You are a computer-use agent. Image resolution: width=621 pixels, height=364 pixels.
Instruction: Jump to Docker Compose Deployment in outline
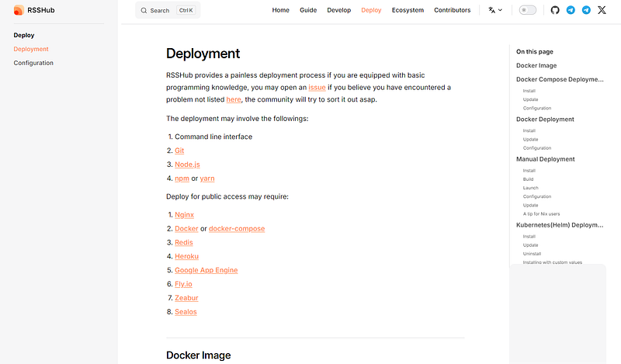[x=560, y=80]
